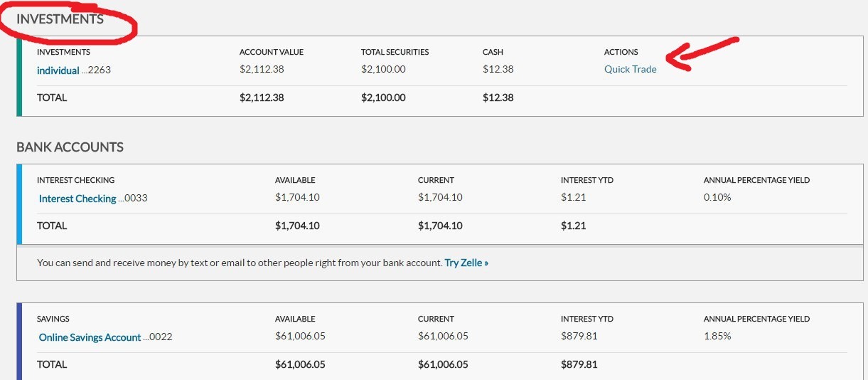Select the INVESTMENTS section heading

60,19
